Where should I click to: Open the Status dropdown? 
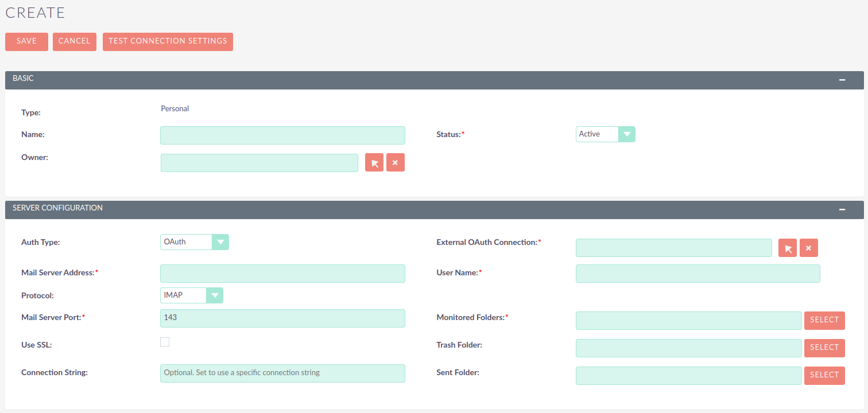[x=627, y=134]
